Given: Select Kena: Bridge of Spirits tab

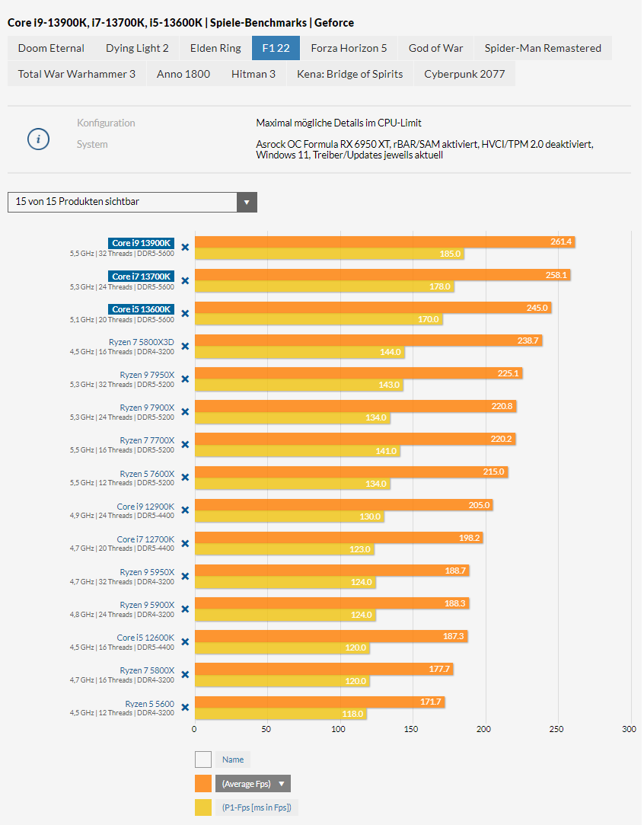Looking at the screenshot, I should (350, 74).
